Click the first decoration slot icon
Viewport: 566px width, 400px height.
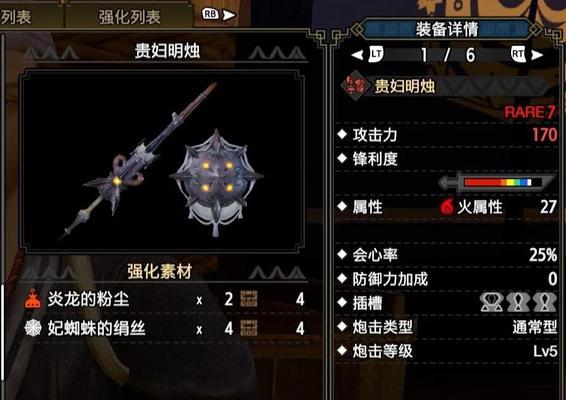[491, 302]
